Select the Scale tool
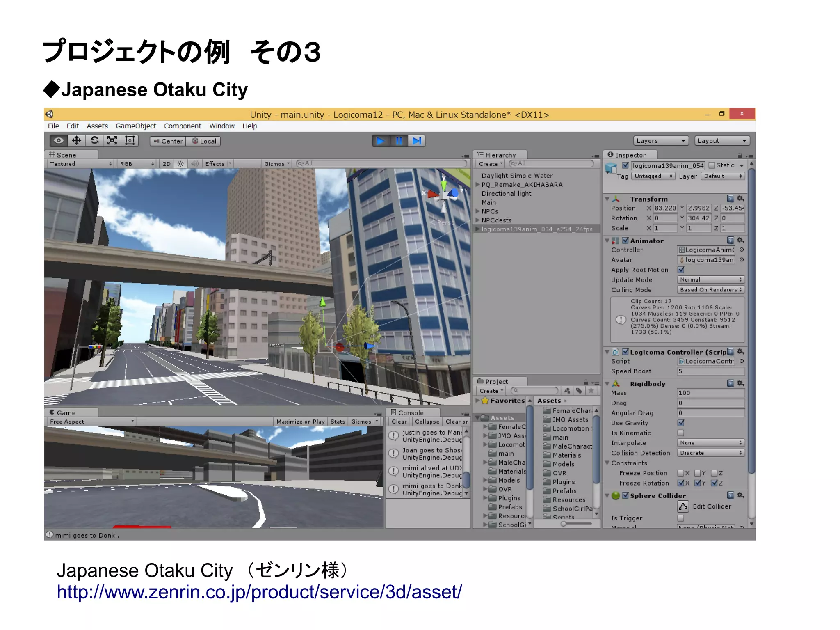 (112, 141)
